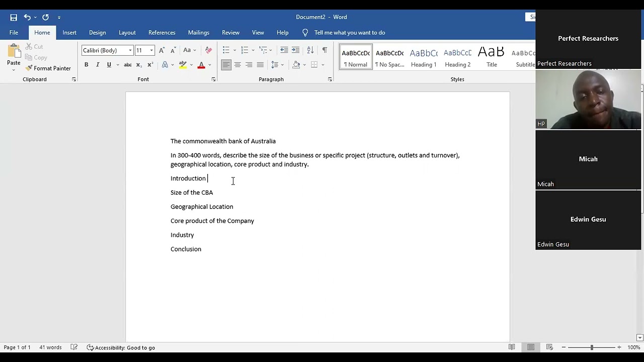Adjust the zoom slider handle
This screenshot has height=362, width=644.
592,347
